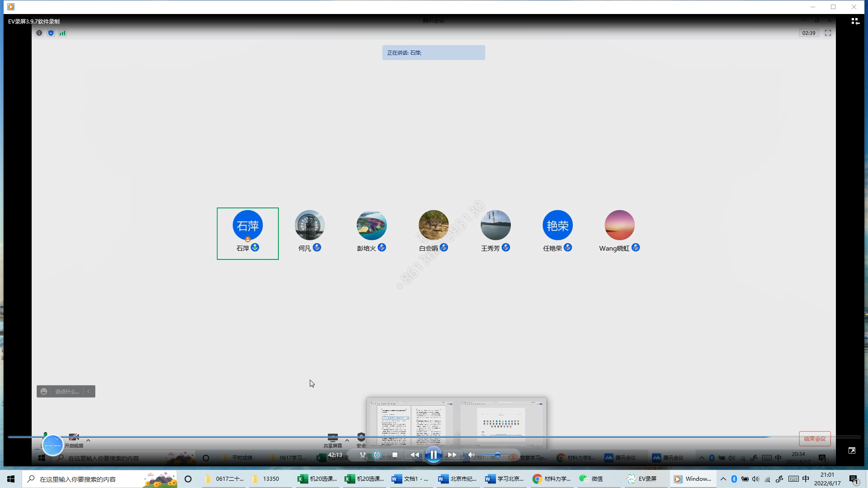Screen dimensions: 868x488
Task: Open 微信 from the Windows taskbar
Action: click(592, 479)
